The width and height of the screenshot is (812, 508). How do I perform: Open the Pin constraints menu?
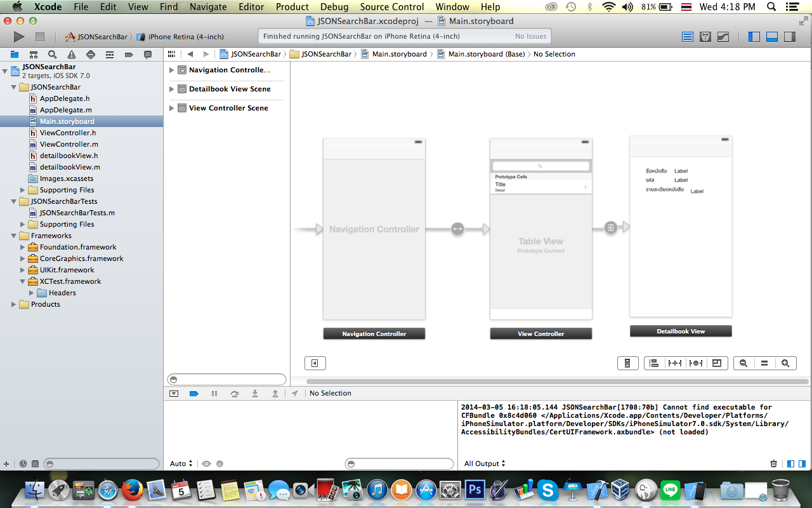pos(675,363)
